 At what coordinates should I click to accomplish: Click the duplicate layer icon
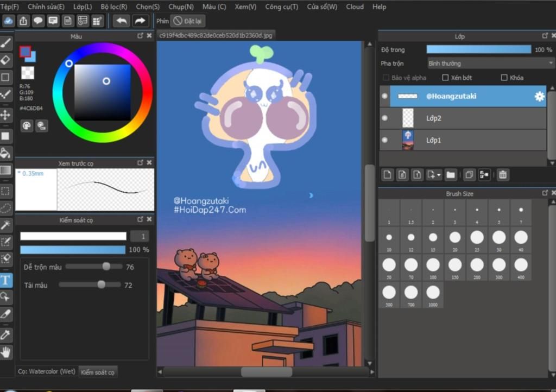coord(469,175)
